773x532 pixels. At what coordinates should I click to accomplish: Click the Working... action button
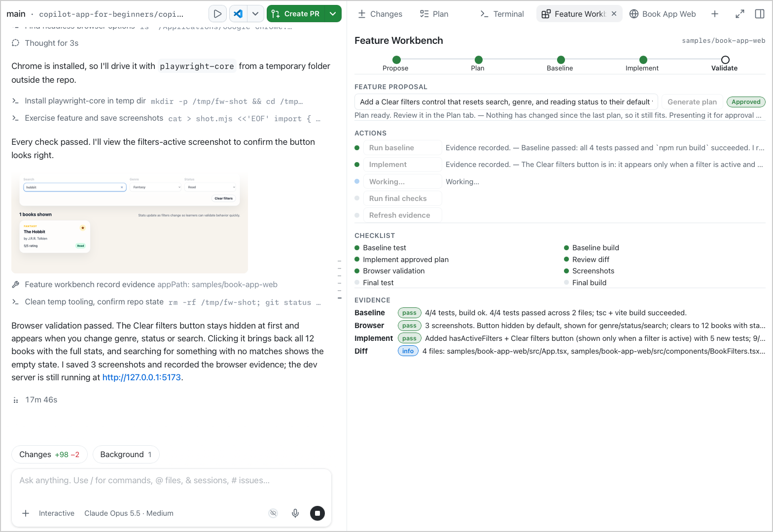coord(403,182)
